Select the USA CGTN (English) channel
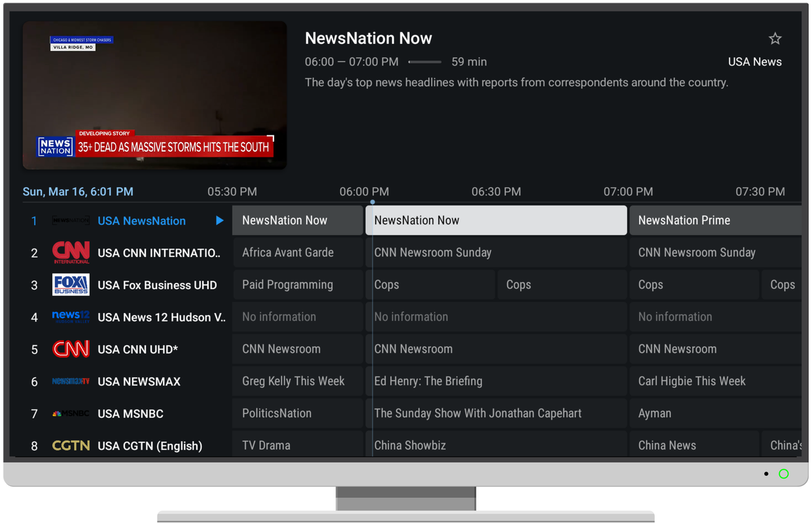812x523 pixels. (150, 446)
